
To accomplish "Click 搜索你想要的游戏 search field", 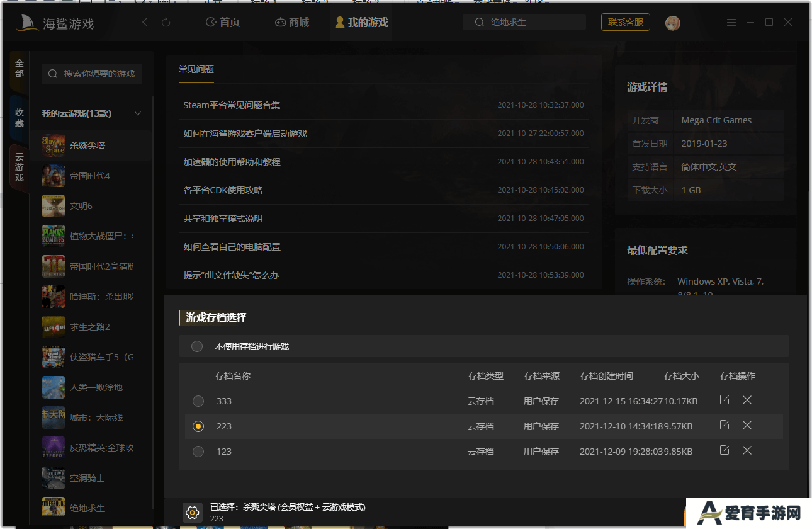I will 92,74.
